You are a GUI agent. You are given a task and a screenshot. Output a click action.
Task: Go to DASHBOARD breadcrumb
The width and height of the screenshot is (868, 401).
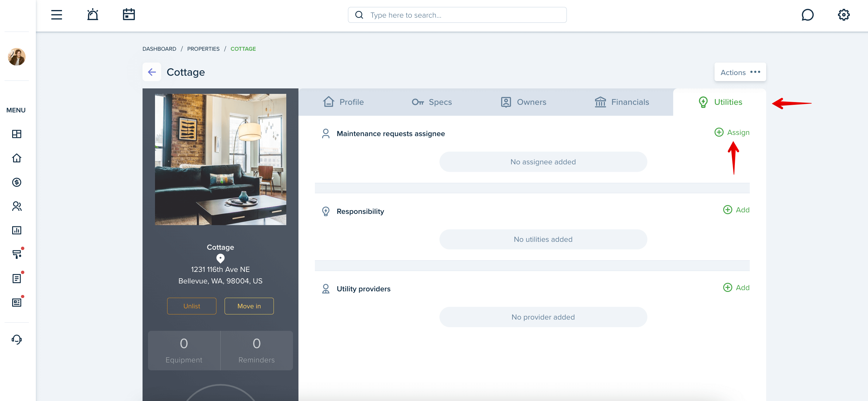tap(159, 49)
